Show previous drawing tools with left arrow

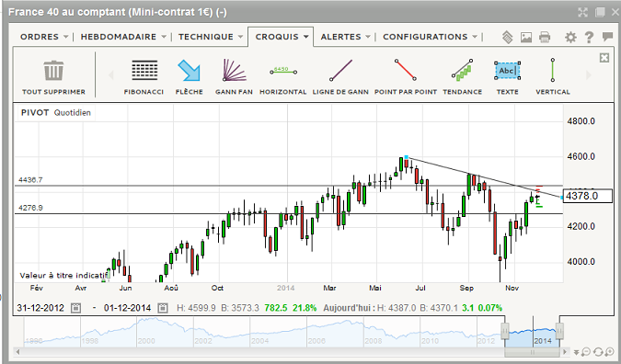pyautogui.click(x=111, y=74)
